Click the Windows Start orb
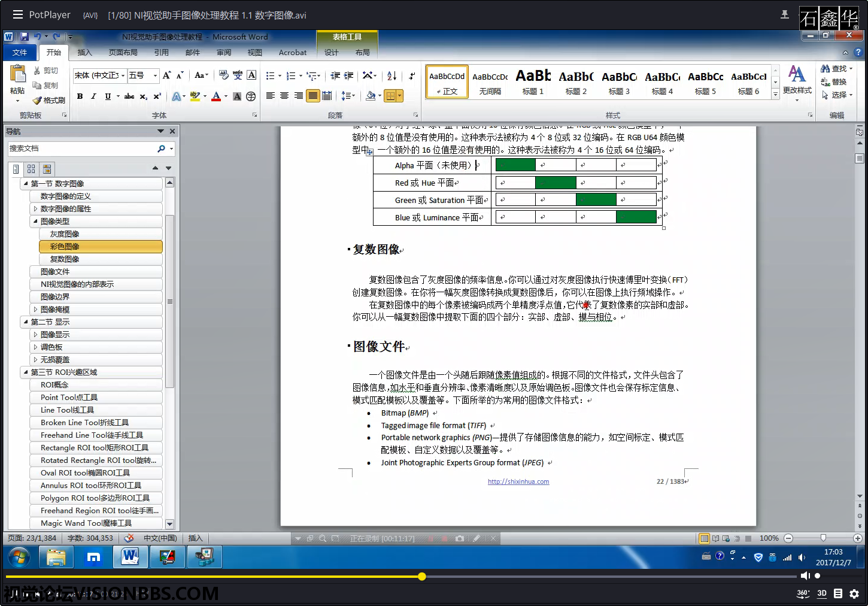 [x=19, y=557]
